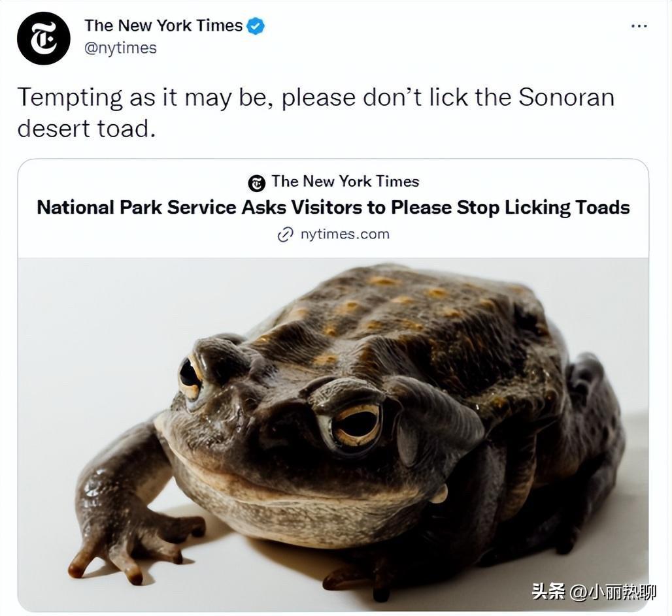Viewport: 672px width, 616px height.
Task: Click the word Sonoran in the tweet
Action: tap(566, 97)
